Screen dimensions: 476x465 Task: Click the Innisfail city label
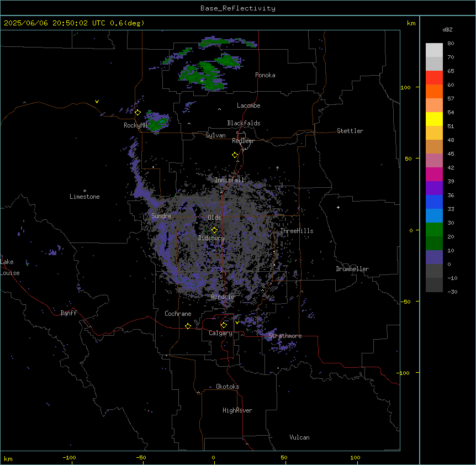point(229,180)
